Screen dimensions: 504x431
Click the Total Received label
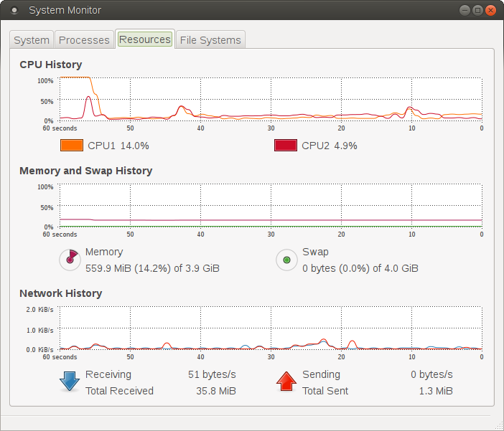[x=120, y=391]
